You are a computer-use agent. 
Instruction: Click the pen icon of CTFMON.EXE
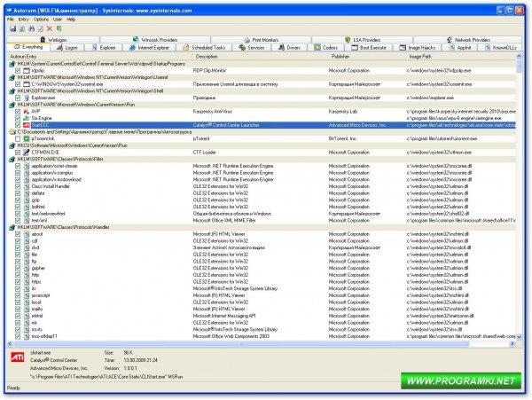[x=27, y=152]
